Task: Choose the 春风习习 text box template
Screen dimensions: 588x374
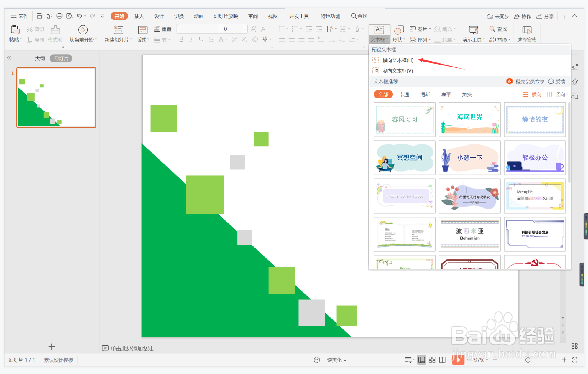Action: [404, 119]
